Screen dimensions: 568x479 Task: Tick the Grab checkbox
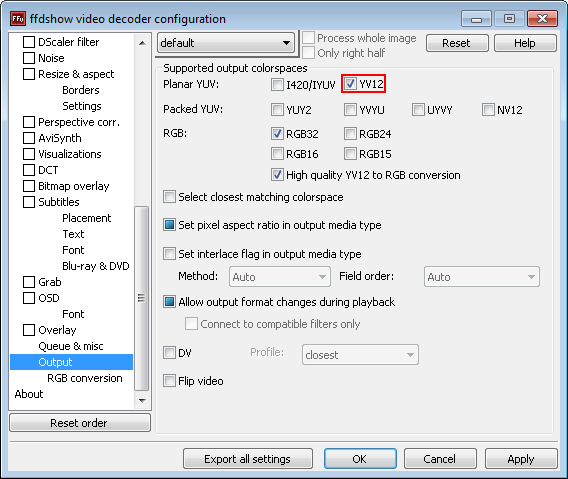(29, 282)
